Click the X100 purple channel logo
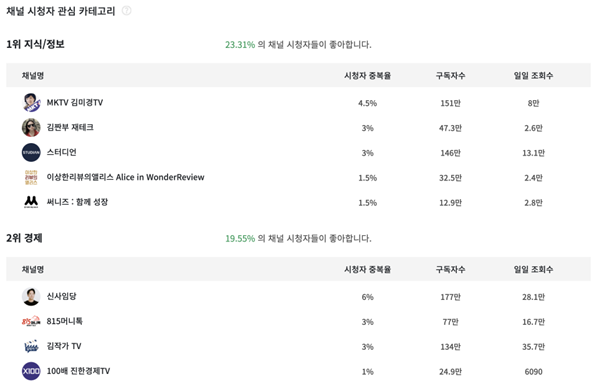Image resolution: width=602 pixels, height=392 pixels. point(31,371)
